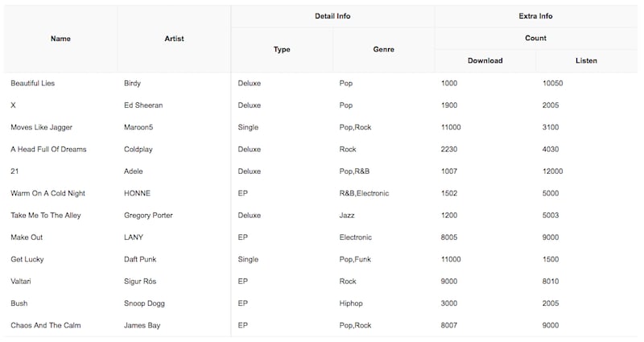Click the Download column header
The image size is (644, 342).
(485, 60)
